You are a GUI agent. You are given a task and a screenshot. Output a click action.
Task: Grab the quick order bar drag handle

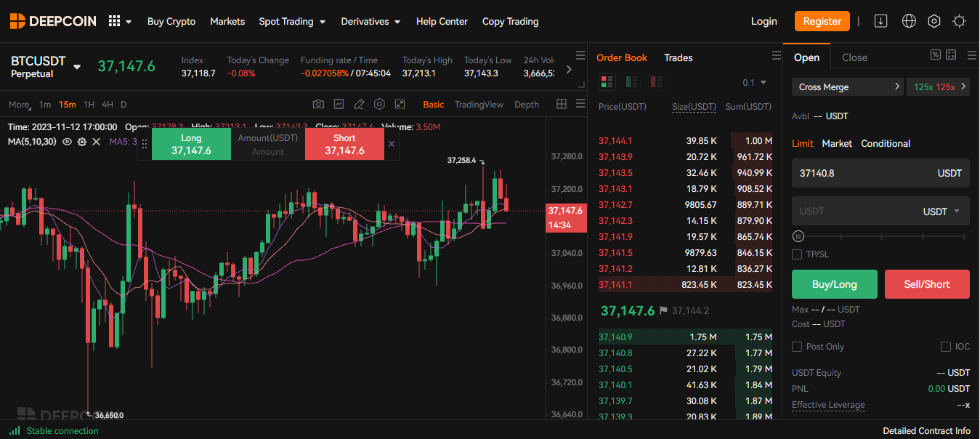144,144
